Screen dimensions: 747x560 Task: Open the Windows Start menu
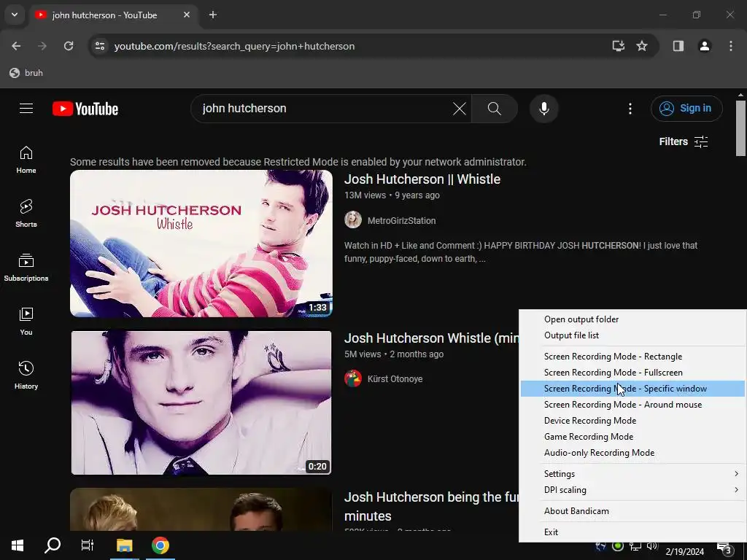coord(18,545)
